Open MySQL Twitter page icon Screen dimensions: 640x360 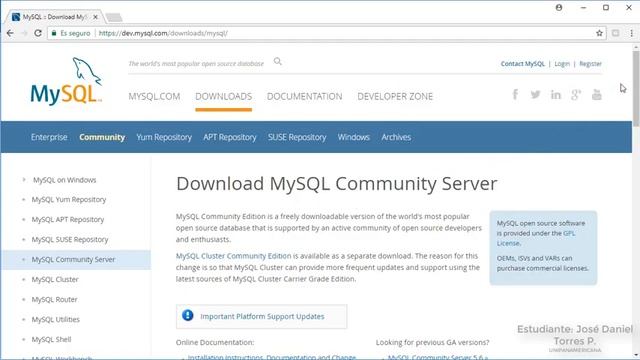pyautogui.click(x=535, y=95)
